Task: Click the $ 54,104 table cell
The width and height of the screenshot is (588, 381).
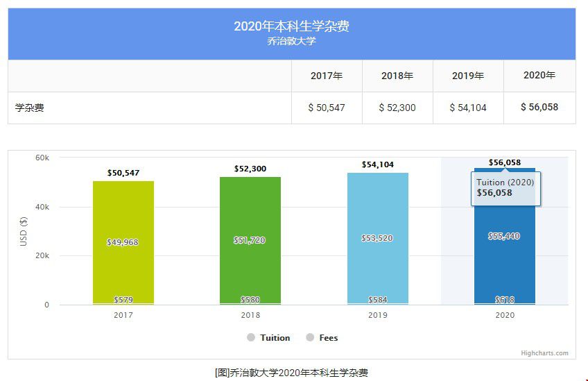Action: [468, 108]
